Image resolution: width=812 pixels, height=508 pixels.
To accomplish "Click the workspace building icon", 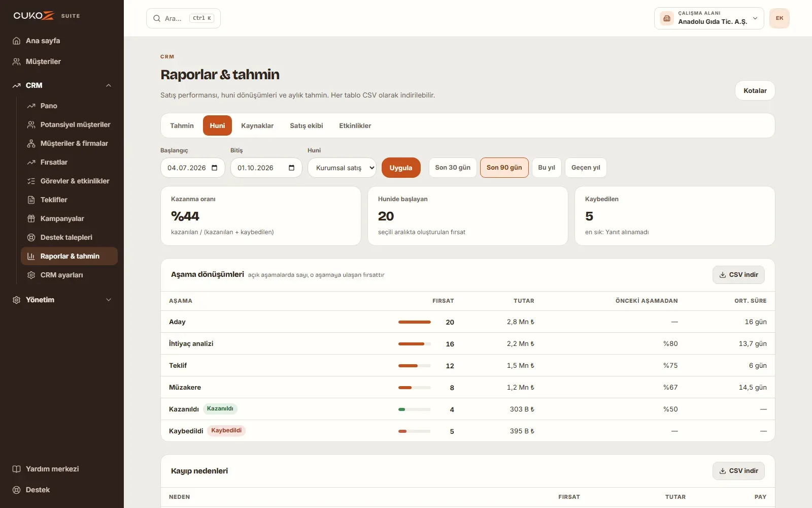I will (667, 18).
